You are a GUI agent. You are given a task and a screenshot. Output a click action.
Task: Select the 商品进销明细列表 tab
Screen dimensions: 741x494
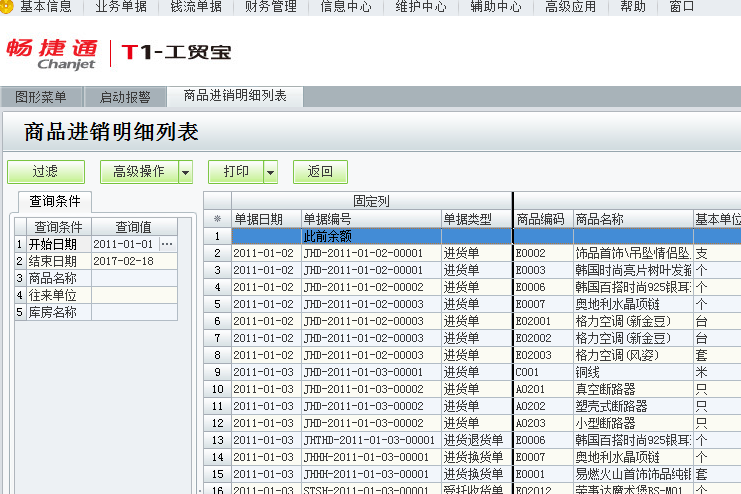[x=235, y=96]
